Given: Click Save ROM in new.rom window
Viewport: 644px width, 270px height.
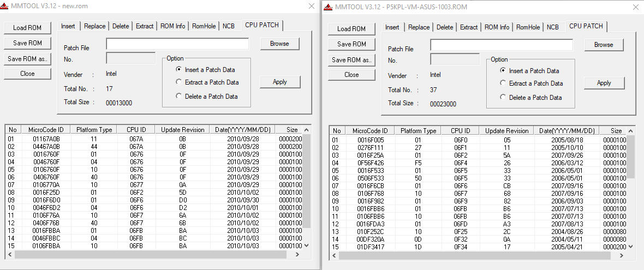Looking at the screenshot, I should coord(27,43).
